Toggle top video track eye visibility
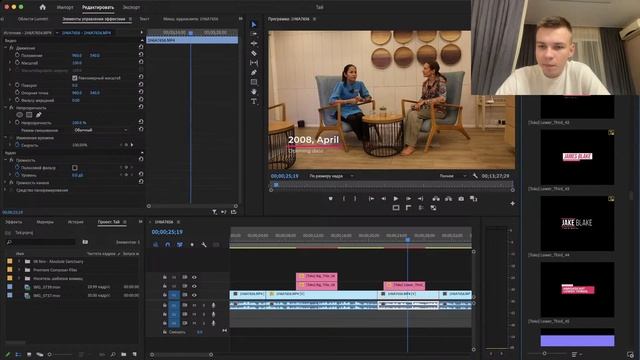Viewport: 640px width, 360px height. point(194,277)
